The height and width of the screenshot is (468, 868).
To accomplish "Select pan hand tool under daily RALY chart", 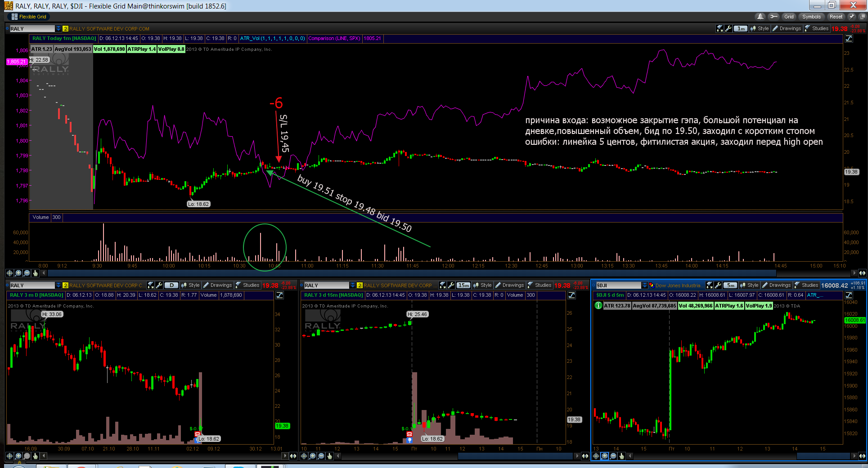I will tap(36, 456).
